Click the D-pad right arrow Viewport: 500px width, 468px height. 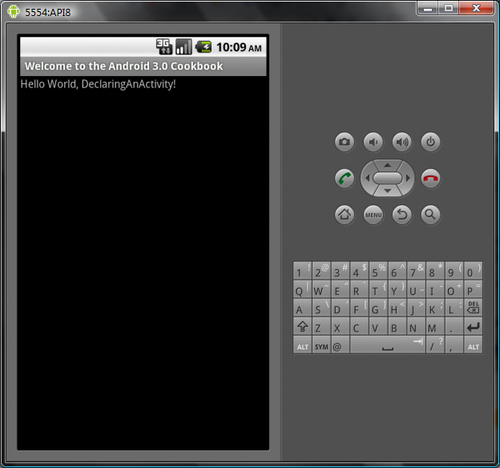coord(408,178)
